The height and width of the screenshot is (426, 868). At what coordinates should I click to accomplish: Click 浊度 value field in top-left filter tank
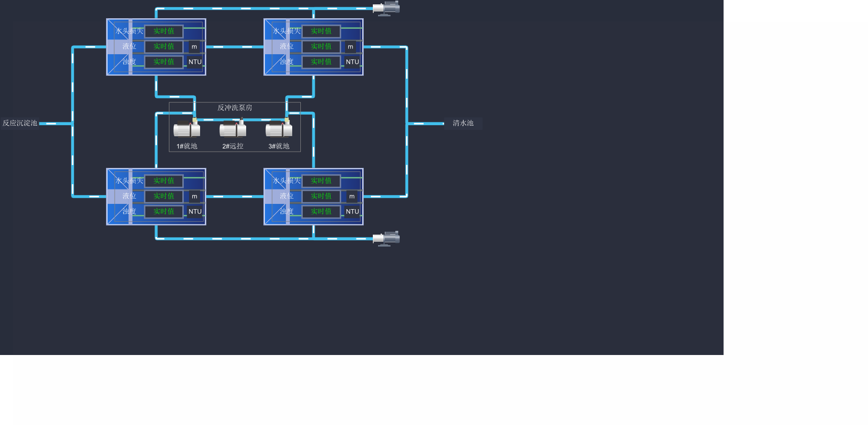click(164, 62)
